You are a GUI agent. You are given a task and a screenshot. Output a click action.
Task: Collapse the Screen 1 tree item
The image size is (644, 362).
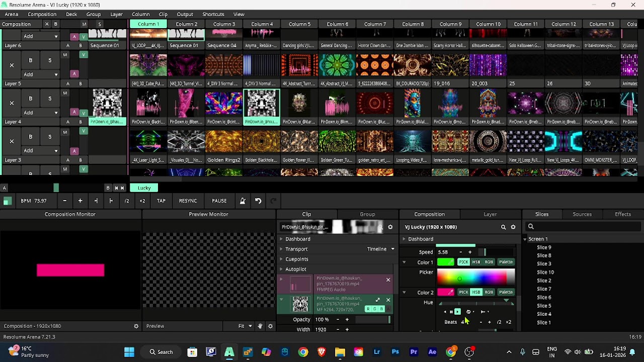pyautogui.click(x=525, y=239)
